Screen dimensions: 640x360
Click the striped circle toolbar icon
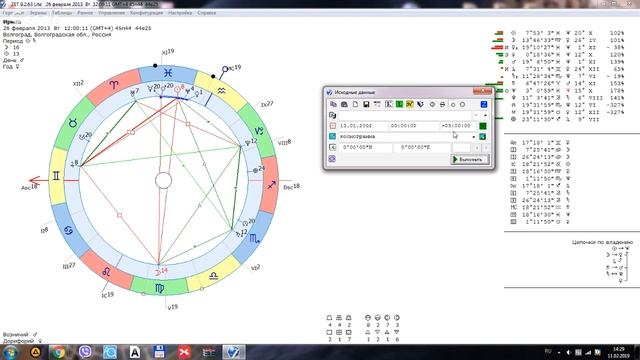tap(442, 104)
